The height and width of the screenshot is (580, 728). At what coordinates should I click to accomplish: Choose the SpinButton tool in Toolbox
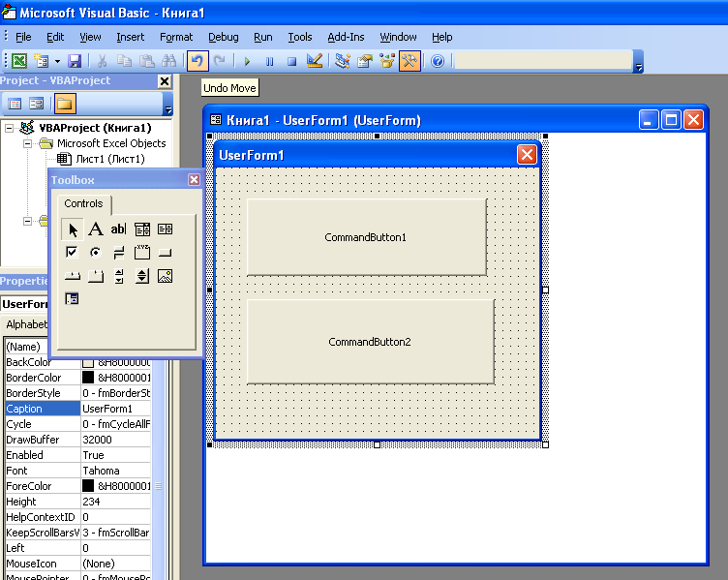142,276
